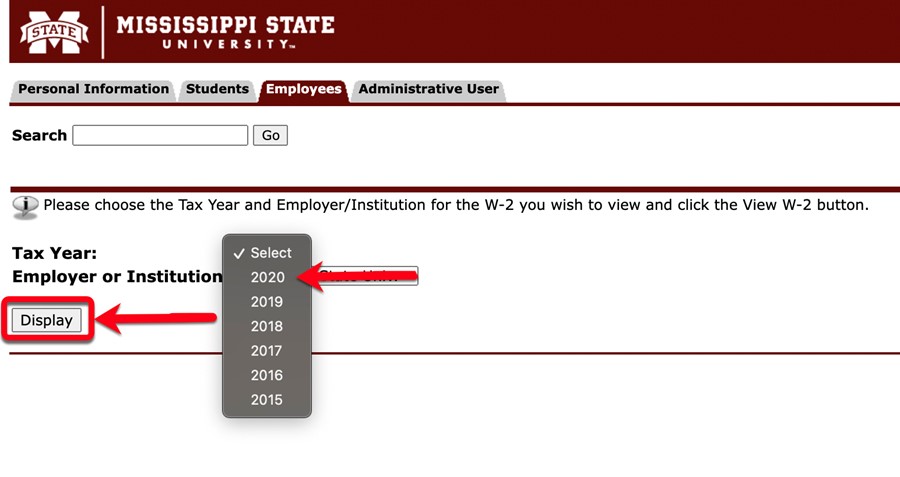Choose 2016 as the tax year

click(x=267, y=375)
